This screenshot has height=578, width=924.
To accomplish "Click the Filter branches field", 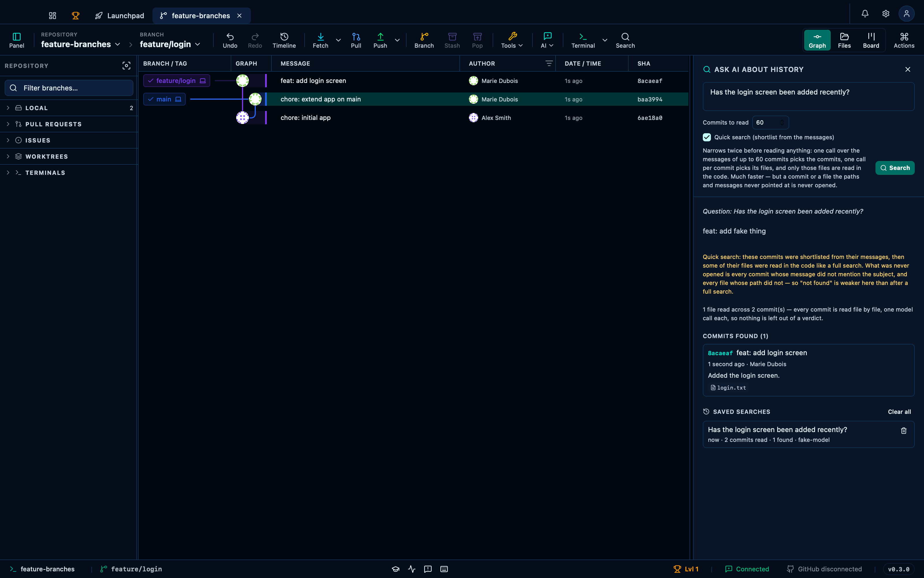I will [69, 88].
